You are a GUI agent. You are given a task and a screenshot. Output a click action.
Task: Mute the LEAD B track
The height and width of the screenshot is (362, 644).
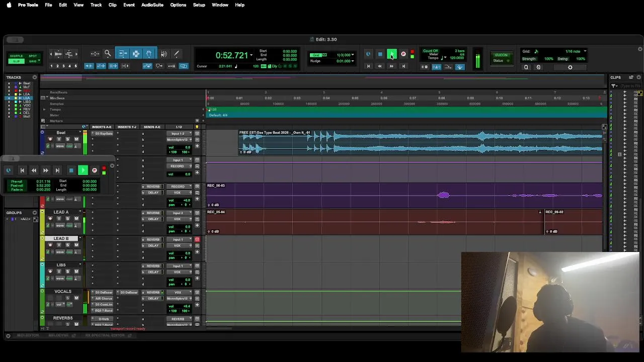(x=76, y=245)
